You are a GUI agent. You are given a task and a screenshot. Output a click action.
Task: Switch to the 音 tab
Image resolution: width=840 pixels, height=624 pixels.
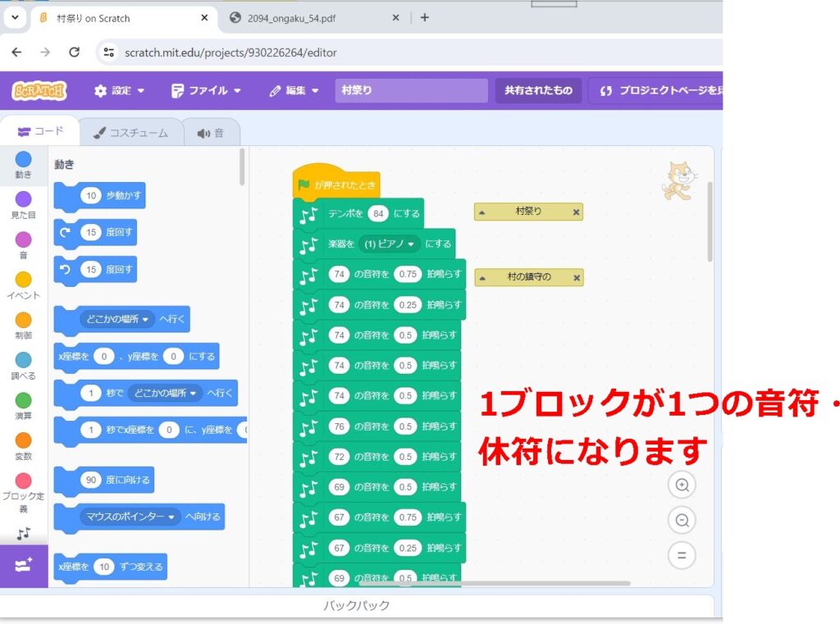[211, 133]
